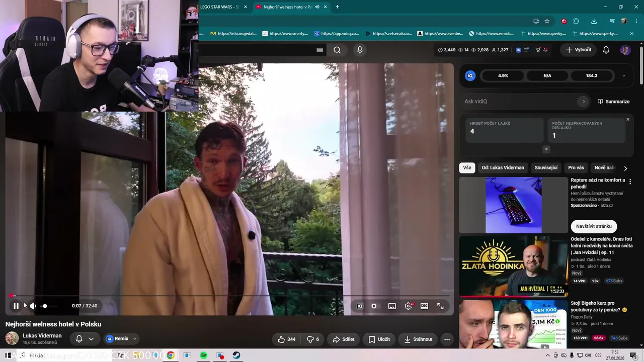Open Spotify from the taskbar
Screen dimensions: 644x362
coord(204,355)
